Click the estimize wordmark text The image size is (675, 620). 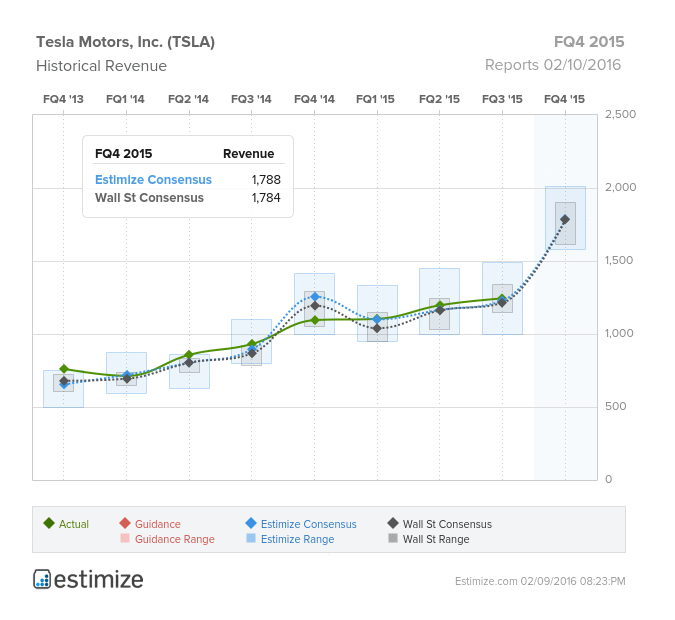pyautogui.click(x=99, y=580)
